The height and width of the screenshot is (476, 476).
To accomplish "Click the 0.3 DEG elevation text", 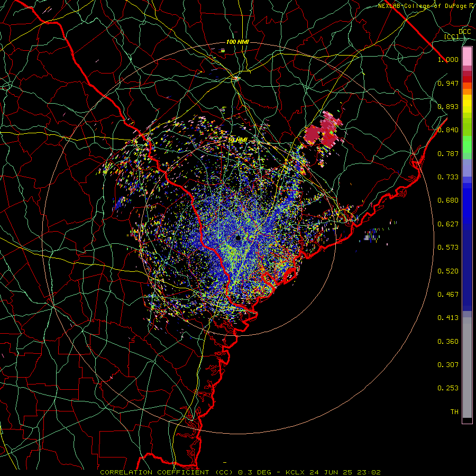I will point(254,472).
